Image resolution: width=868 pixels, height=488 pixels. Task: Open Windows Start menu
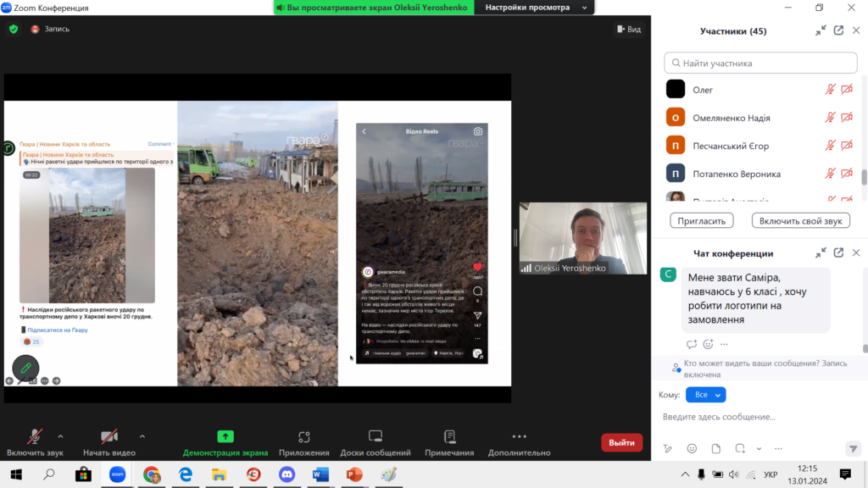point(16,474)
